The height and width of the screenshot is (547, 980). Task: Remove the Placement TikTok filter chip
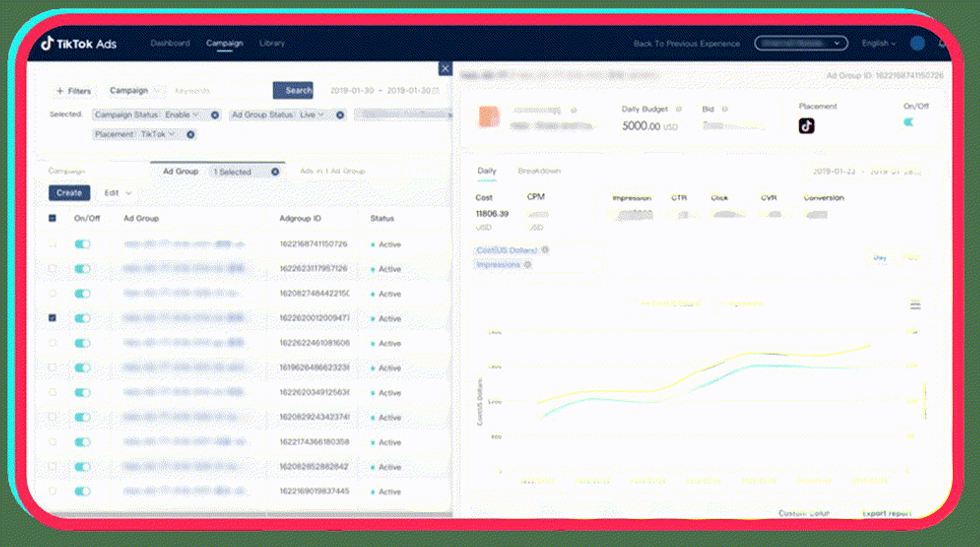coord(190,134)
